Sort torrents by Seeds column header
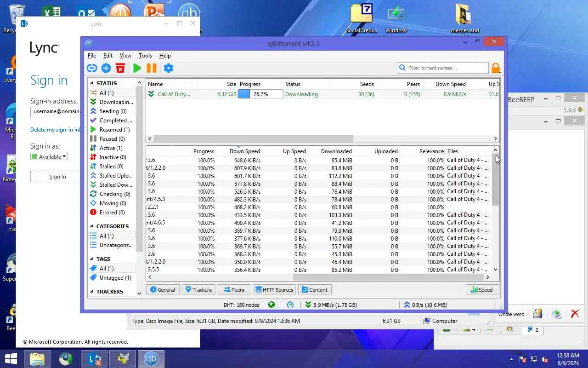Viewport: 588px width, 368px height. [367, 84]
